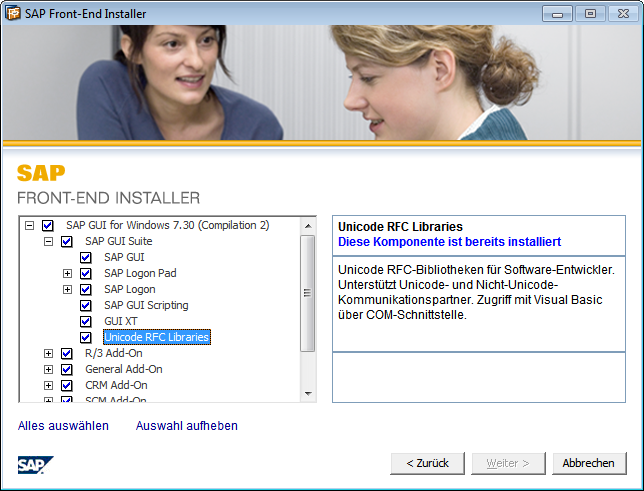Image resolution: width=644 pixels, height=491 pixels.
Task: Toggle the SAP Logon checkbox
Action: 85,290
